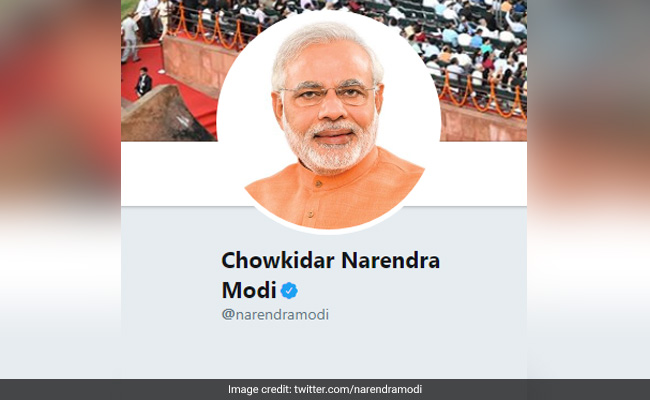Click the 'Chowkidar Narendra' display name
The height and width of the screenshot is (400, 650).
click(x=330, y=261)
